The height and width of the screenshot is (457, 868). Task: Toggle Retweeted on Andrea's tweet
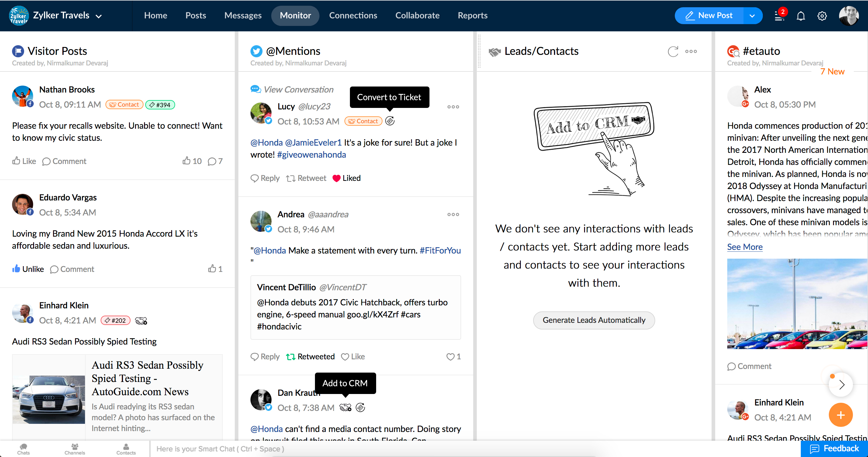pyautogui.click(x=310, y=357)
